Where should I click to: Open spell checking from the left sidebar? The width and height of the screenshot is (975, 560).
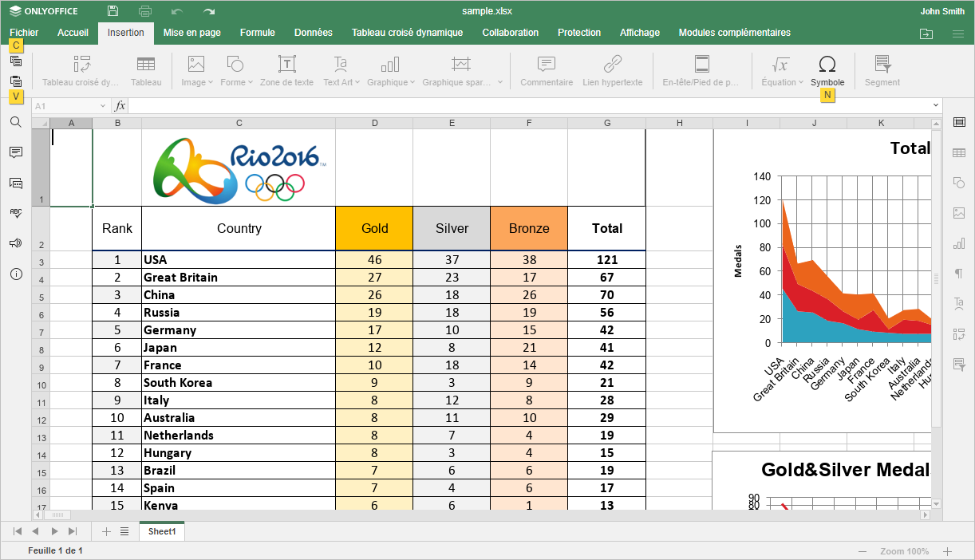16,213
